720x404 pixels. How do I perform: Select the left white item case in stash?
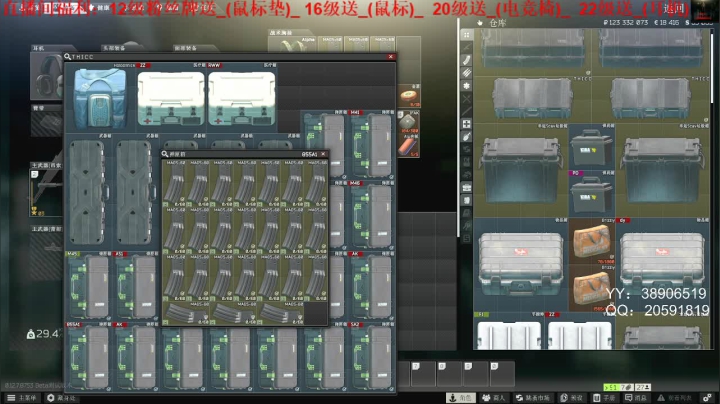(521, 264)
